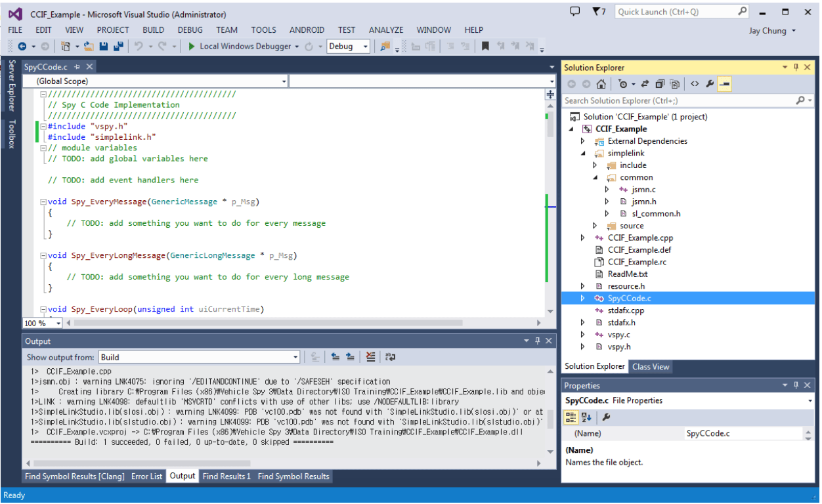The width and height of the screenshot is (822, 504).
Task: Select ReadMe.txt in Solution Explorer
Action: point(627,274)
